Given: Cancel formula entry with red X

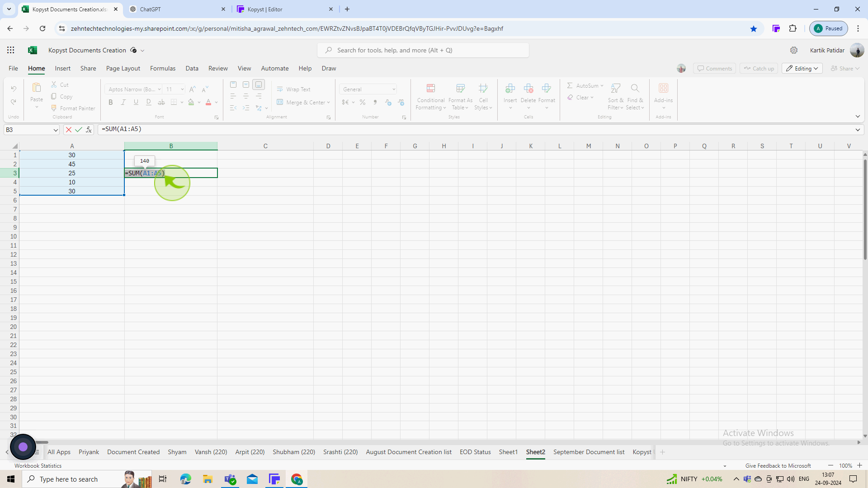Looking at the screenshot, I should point(68,130).
